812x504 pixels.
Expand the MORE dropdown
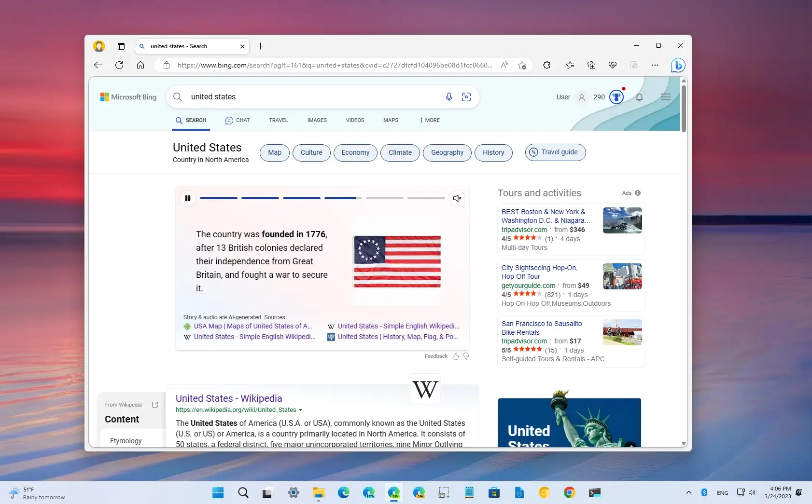(x=430, y=121)
